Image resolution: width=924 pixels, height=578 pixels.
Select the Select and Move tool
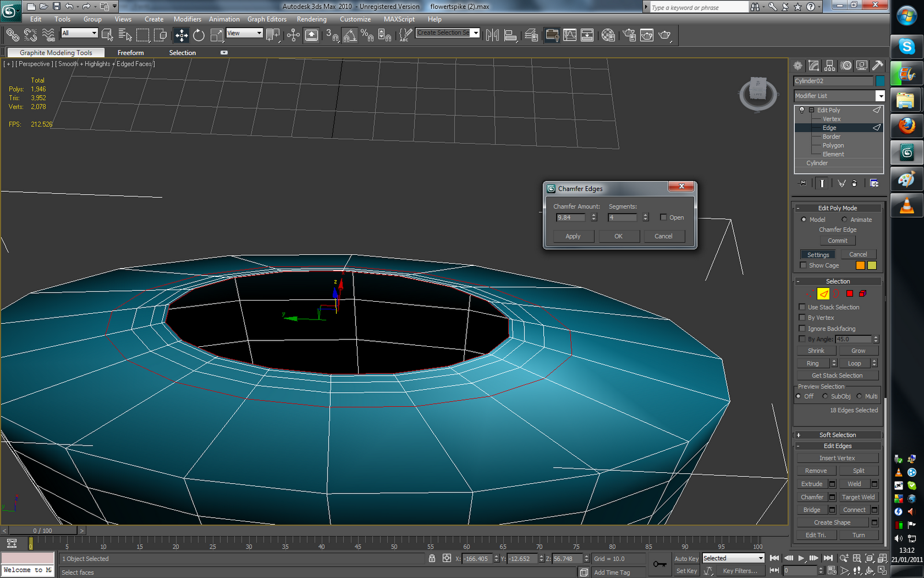[x=181, y=35]
